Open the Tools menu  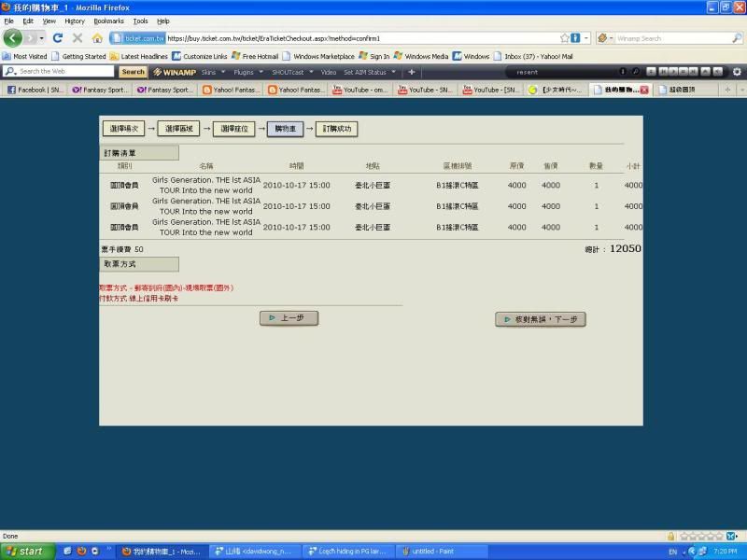pos(140,21)
